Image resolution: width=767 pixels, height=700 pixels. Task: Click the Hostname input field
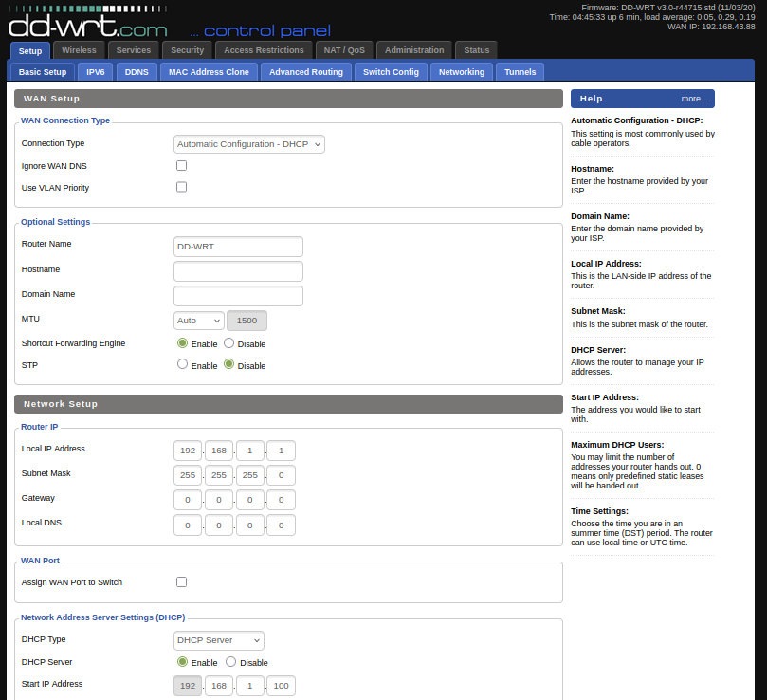click(238, 271)
